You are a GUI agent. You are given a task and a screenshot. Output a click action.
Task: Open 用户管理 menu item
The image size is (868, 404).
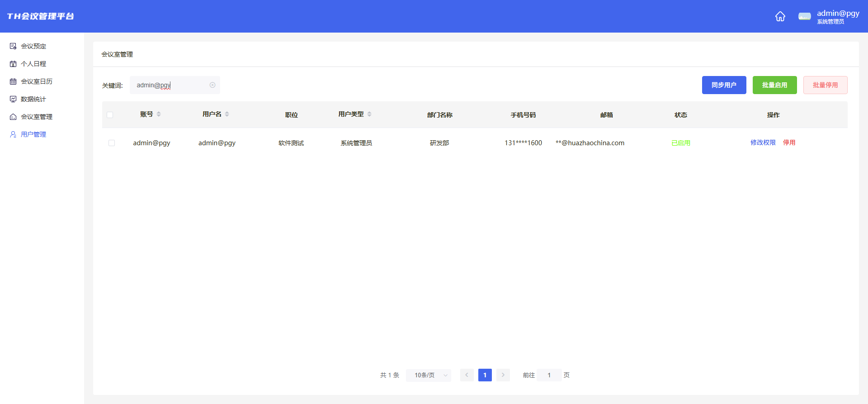[x=33, y=134]
